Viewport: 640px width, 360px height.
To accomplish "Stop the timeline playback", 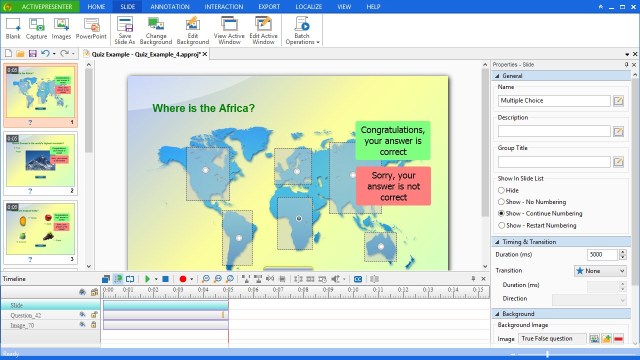I will tap(165, 279).
